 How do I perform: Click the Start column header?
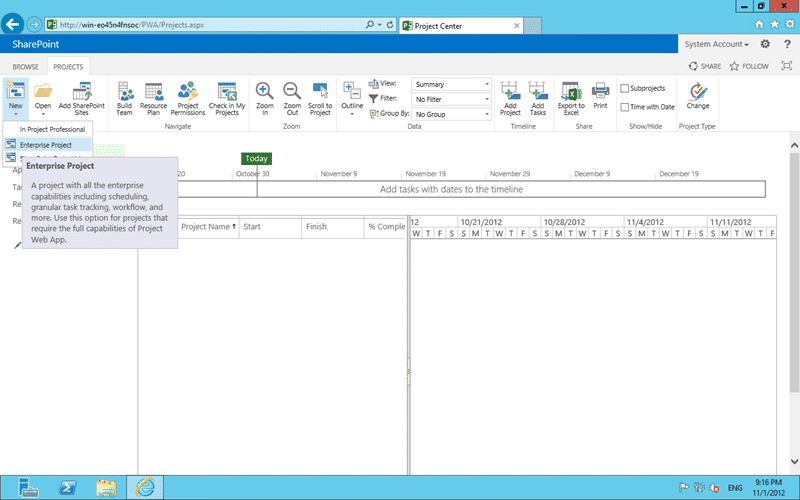click(x=270, y=227)
